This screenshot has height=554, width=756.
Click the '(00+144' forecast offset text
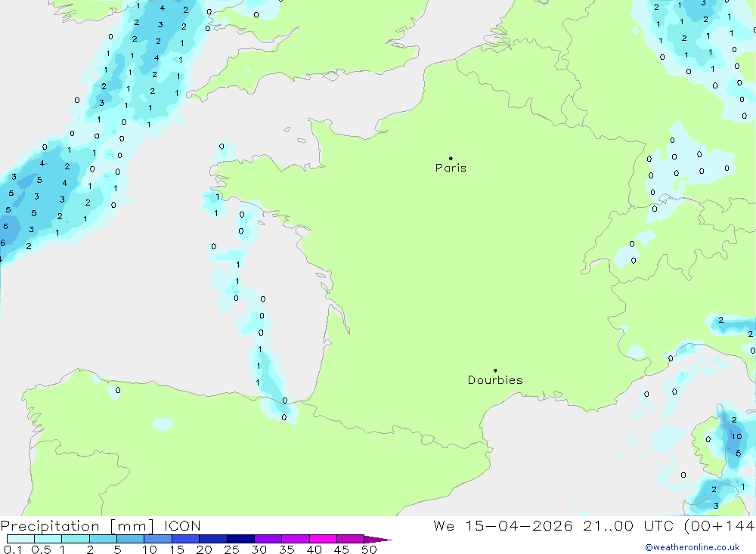(720, 526)
